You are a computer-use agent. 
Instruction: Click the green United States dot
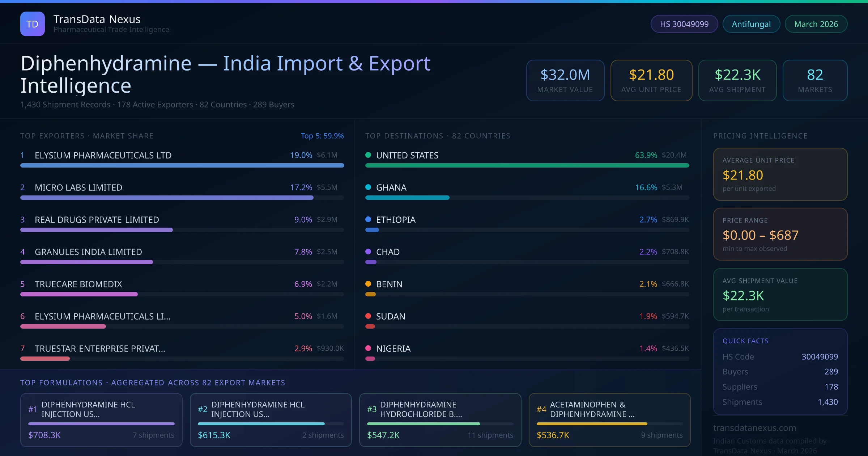pyautogui.click(x=368, y=155)
